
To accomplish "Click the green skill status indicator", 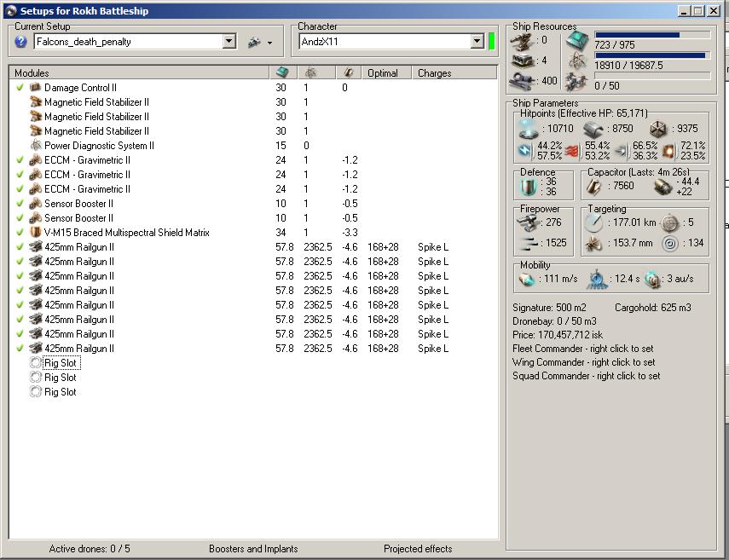I will [491, 42].
